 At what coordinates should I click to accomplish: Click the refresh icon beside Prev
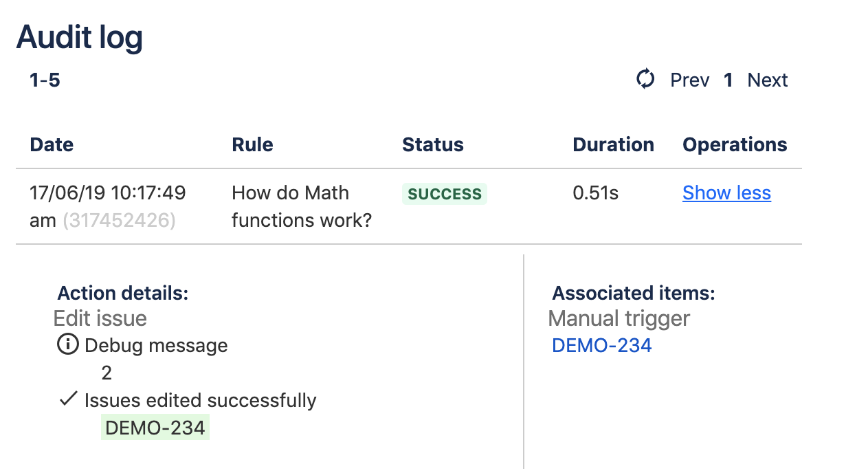645,80
